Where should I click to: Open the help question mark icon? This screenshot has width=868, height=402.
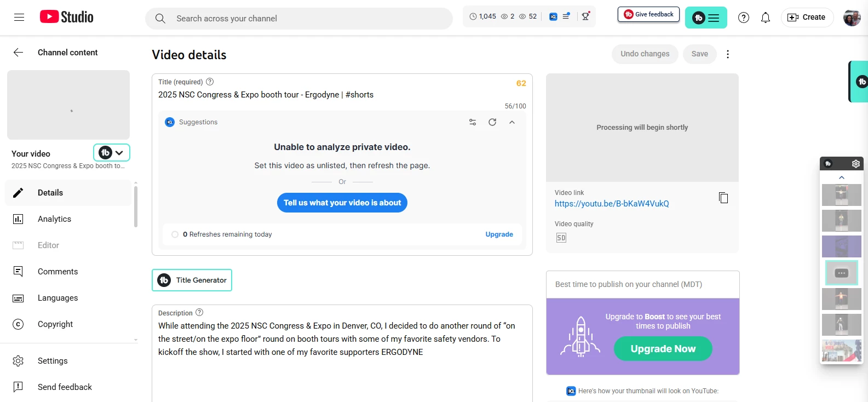click(x=744, y=18)
